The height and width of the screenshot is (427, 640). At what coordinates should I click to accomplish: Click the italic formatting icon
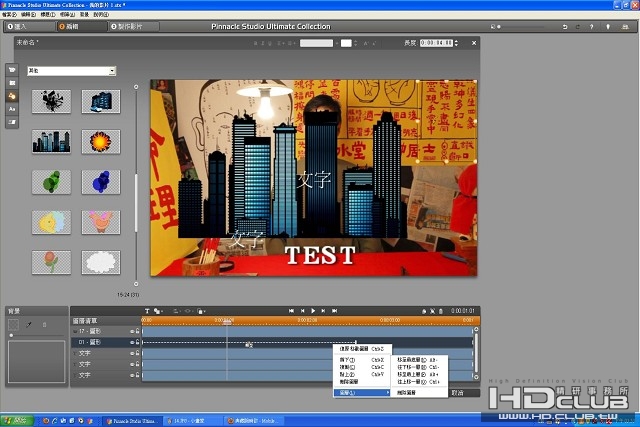click(263, 43)
